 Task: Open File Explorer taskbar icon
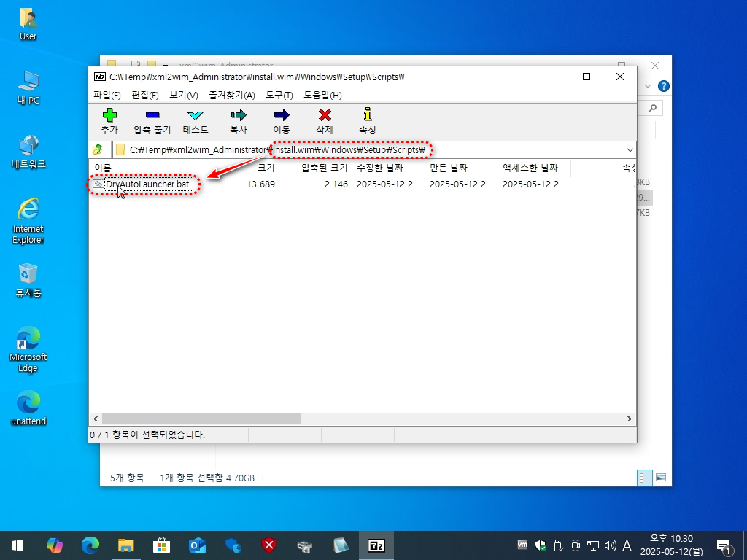[x=125, y=545]
